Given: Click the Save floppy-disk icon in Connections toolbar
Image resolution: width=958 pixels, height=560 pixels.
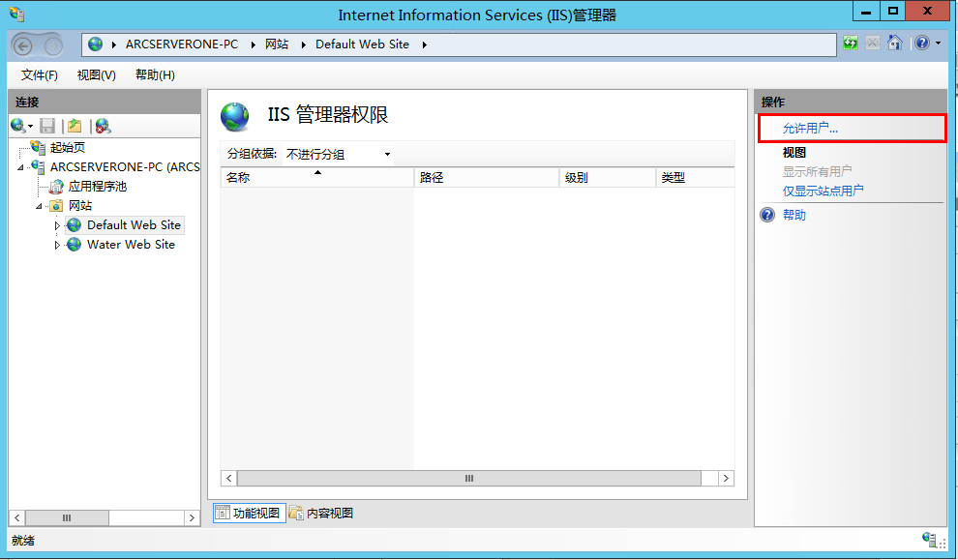Looking at the screenshot, I should [x=47, y=126].
